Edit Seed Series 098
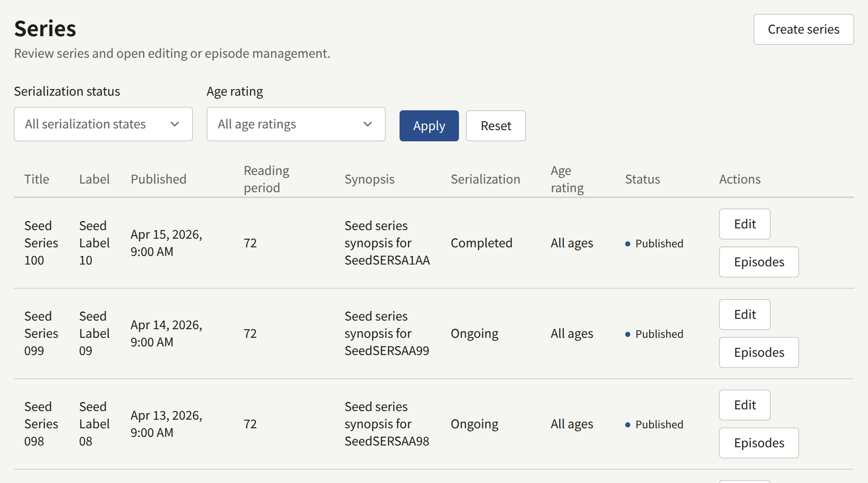Viewport: 868px width, 483px height. click(744, 405)
